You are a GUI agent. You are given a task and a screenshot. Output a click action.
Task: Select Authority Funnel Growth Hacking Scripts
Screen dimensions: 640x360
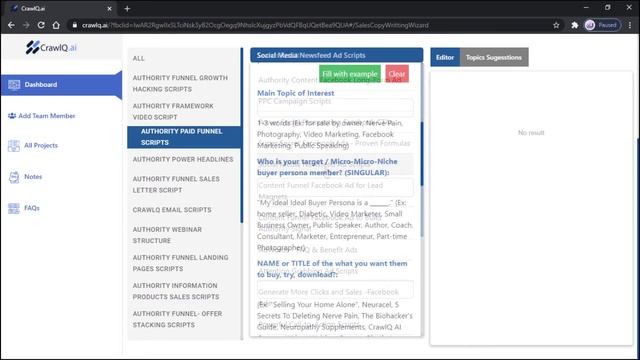pos(180,83)
